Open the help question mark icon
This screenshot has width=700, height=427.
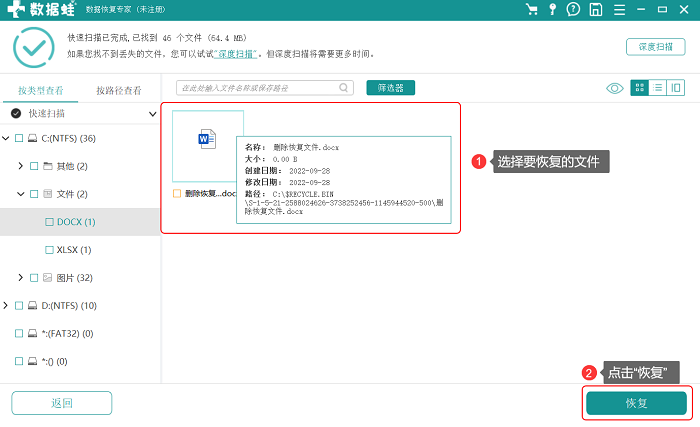[573, 9]
